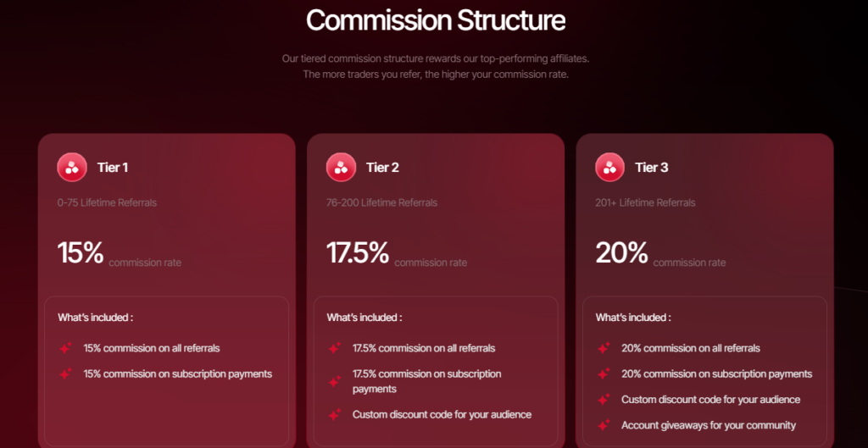Click sparkle icon beside 17.5% commission on all referrals

(334, 348)
